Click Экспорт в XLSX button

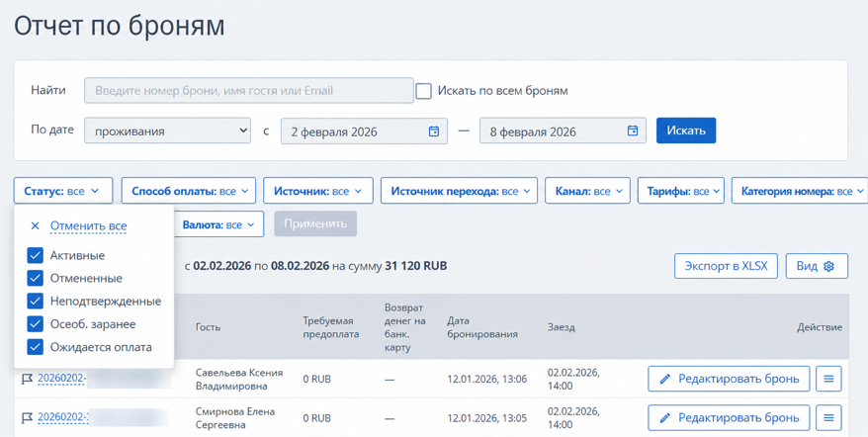click(x=726, y=266)
